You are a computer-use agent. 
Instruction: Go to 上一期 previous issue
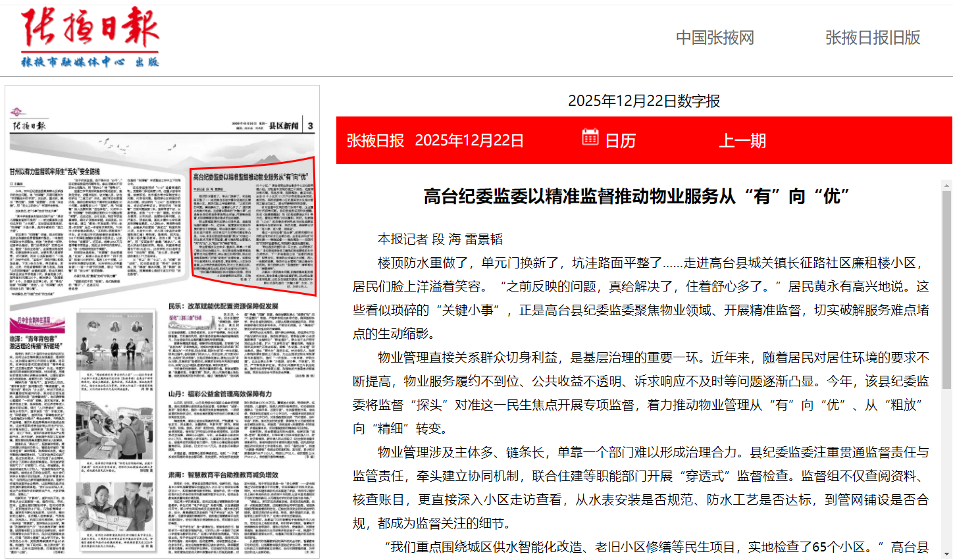point(742,141)
